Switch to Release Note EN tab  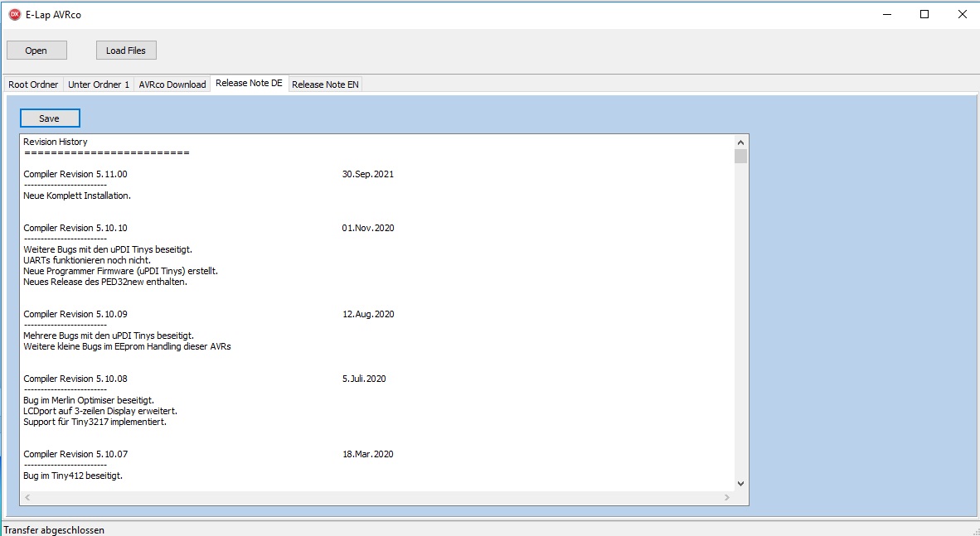coord(325,85)
